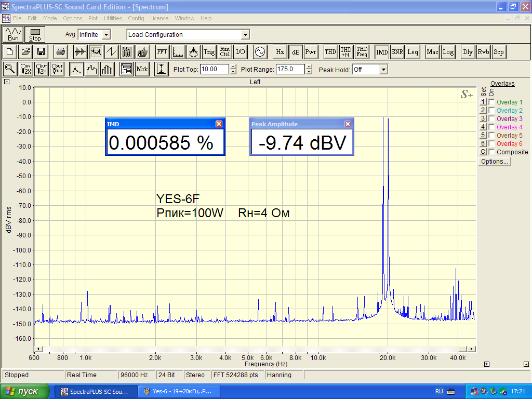Image resolution: width=532 pixels, height=399 pixels.
Task: Select step plot style icon
Action: (92, 69)
